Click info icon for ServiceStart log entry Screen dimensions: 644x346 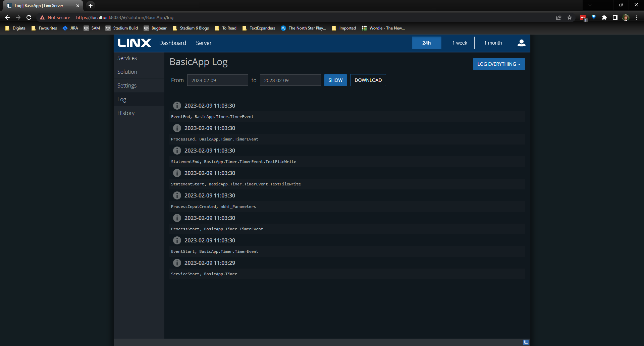177,263
